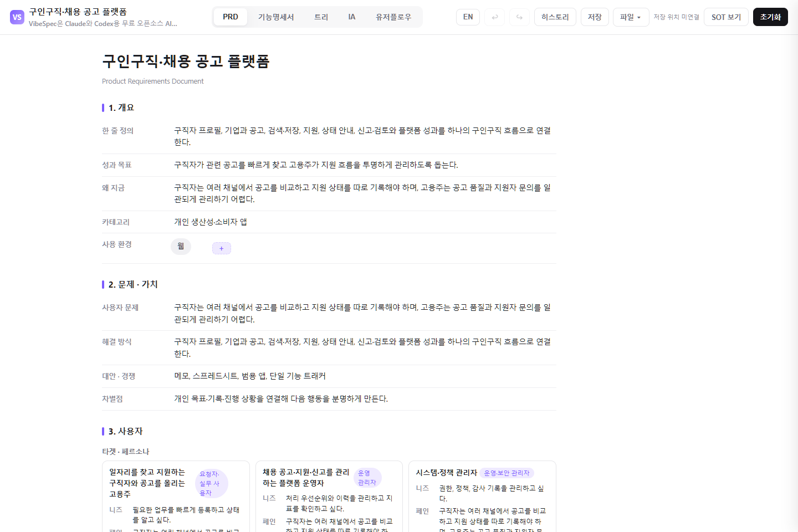The width and height of the screenshot is (798, 532).
Task: Click the undo arrow icon
Action: (495, 17)
